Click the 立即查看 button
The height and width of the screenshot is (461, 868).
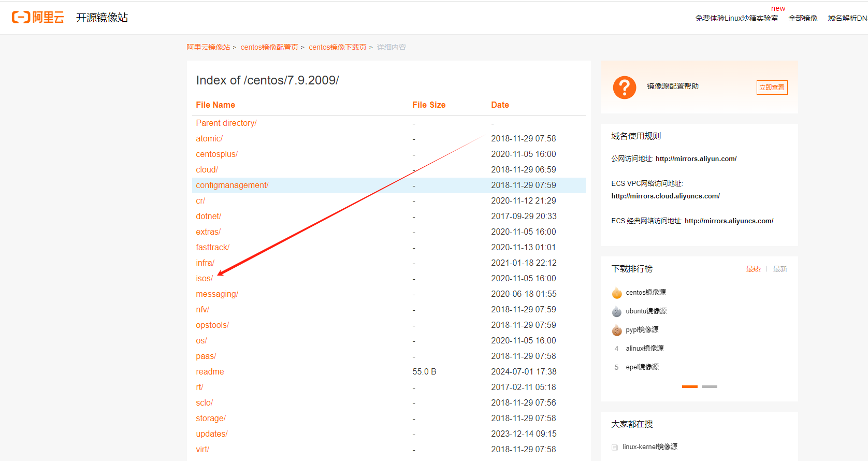772,88
